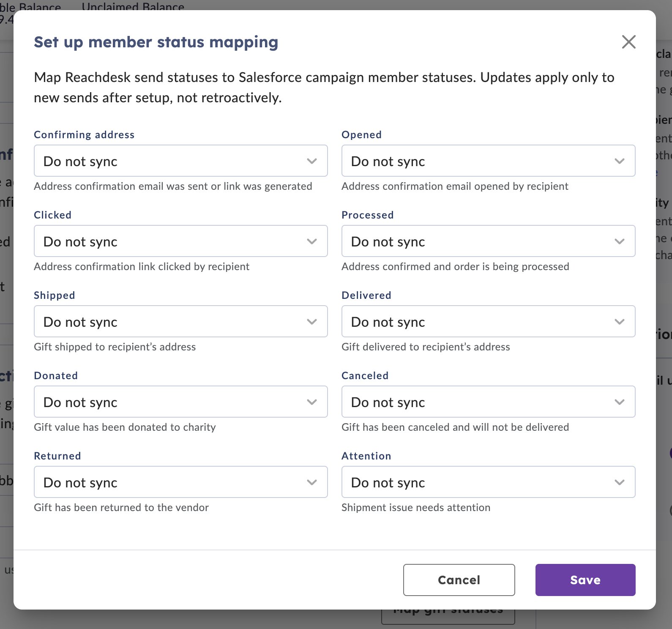Expand the Canceled status dropdown
672x629 pixels.
(x=488, y=402)
